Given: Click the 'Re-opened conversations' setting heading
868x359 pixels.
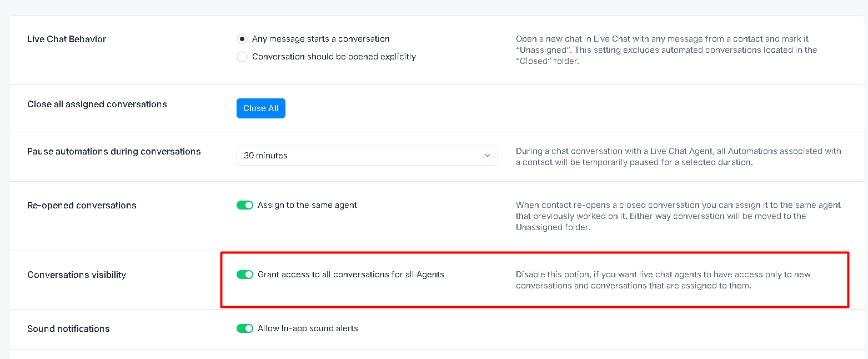Looking at the screenshot, I should pos(82,205).
